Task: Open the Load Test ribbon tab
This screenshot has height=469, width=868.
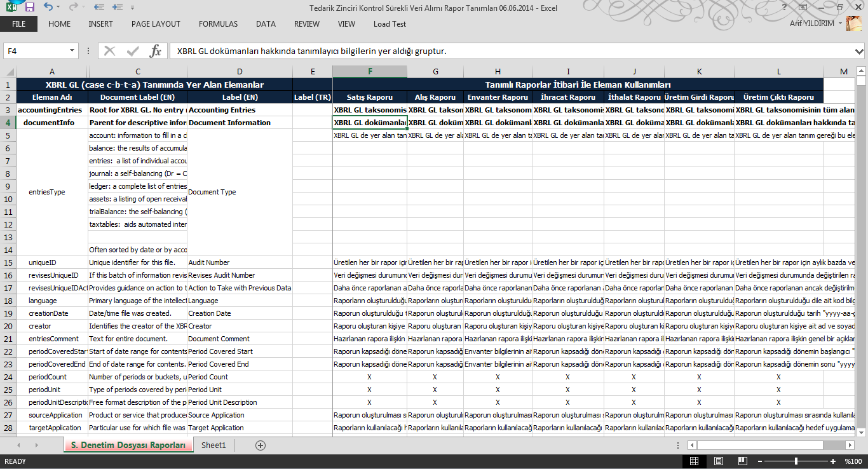Action: tap(390, 24)
